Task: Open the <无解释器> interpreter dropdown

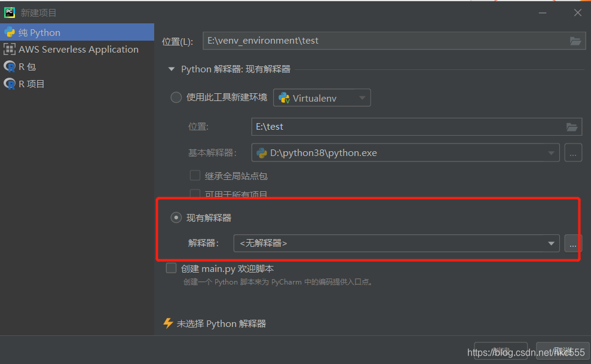Action: pos(397,243)
